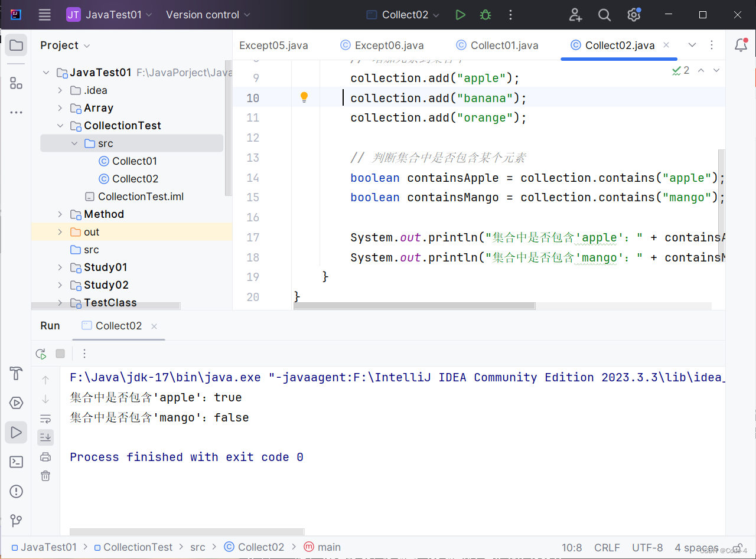Close the Collect02 run tab

point(154,326)
